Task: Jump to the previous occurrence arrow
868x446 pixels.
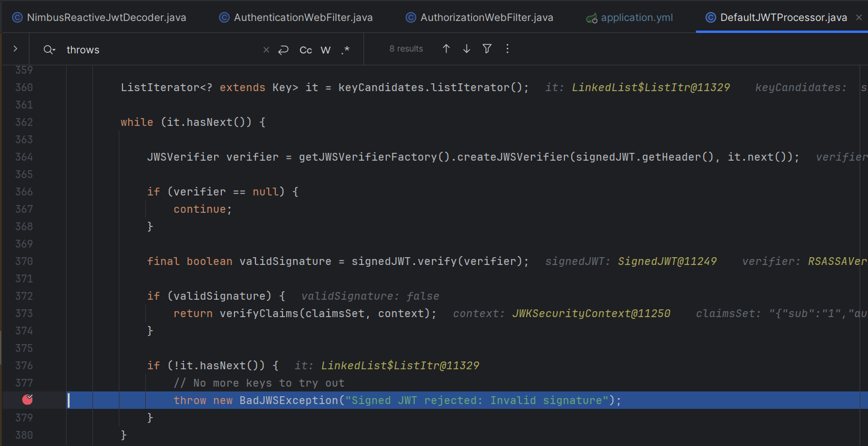Action: pyautogui.click(x=446, y=49)
